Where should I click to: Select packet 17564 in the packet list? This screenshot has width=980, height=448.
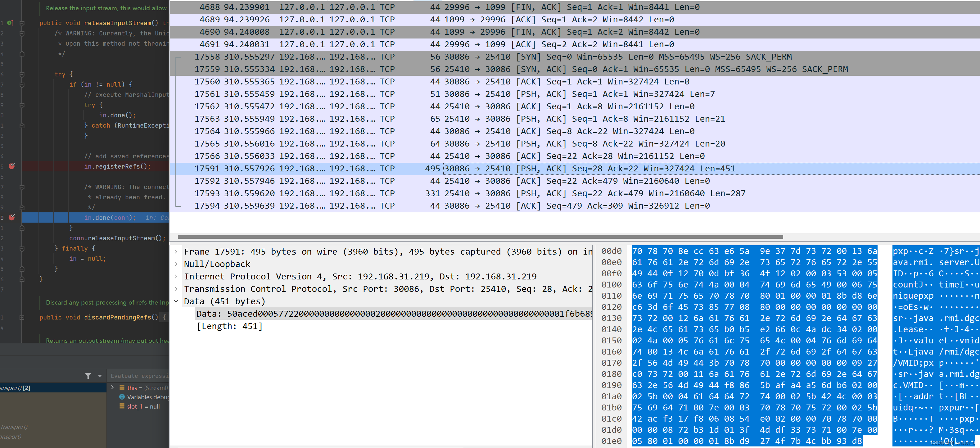pyautogui.click(x=575, y=131)
